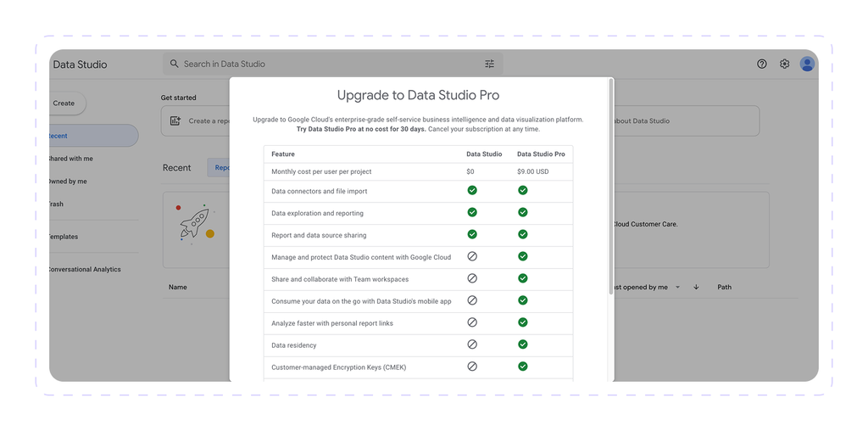Image resolution: width=868 pixels, height=431 pixels.
Task: Click the create report chart icon
Action: click(x=175, y=120)
